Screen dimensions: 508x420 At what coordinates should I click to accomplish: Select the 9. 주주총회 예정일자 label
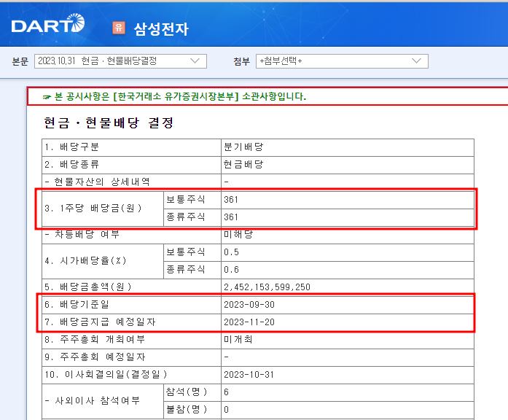tap(95, 357)
